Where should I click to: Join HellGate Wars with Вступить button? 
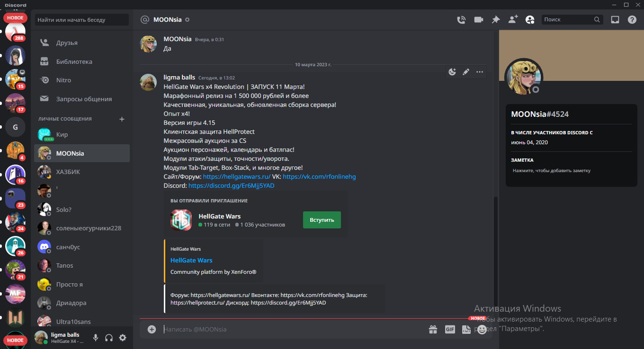(x=322, y=220)
